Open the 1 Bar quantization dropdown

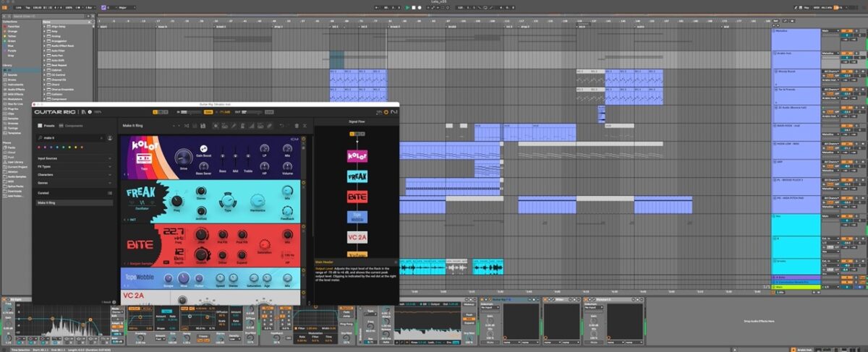tap(90, 7)
